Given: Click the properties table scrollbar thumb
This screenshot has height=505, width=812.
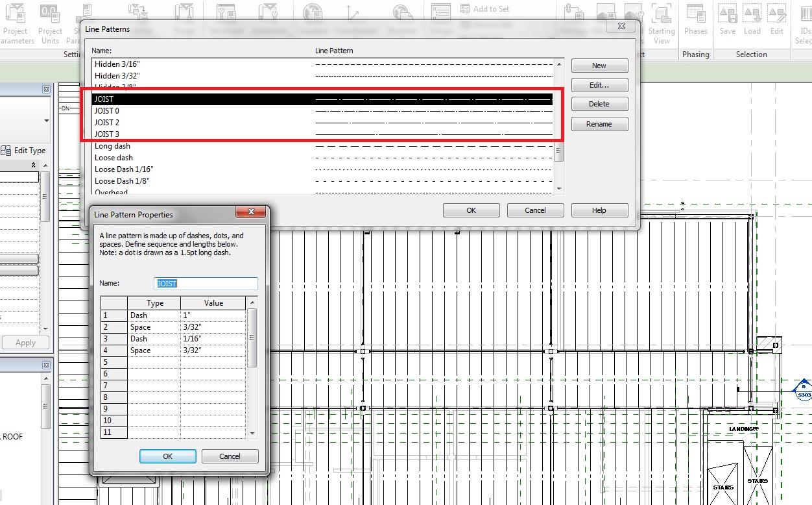Looking at the screenshot, I should point(252,338).
